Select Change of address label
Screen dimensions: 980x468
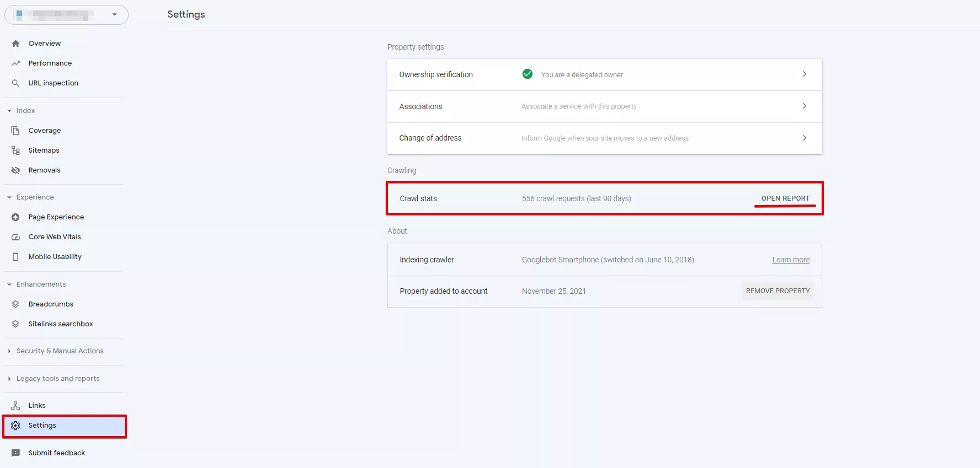430,138
